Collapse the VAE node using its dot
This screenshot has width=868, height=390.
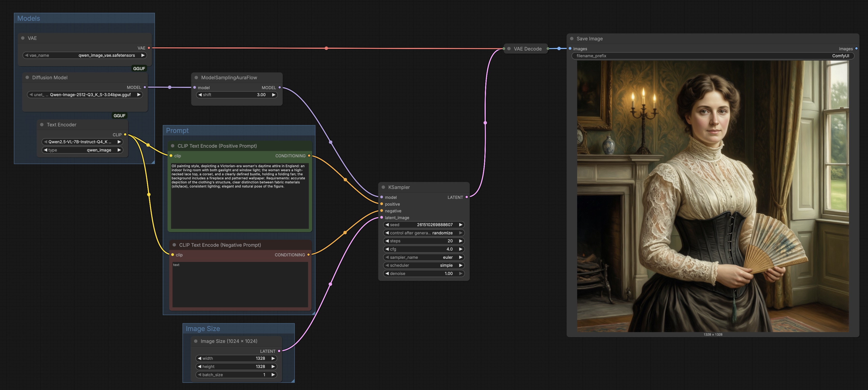click(23, 38)
